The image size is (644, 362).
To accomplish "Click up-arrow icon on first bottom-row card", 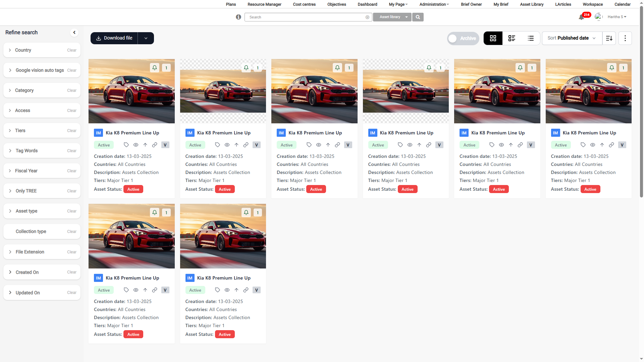I will [145, 290].
